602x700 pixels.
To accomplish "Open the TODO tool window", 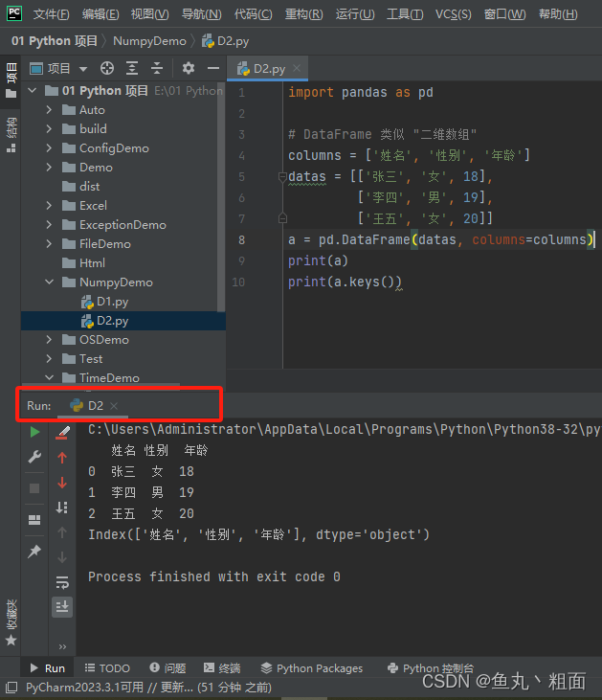I will coord(107,667).
